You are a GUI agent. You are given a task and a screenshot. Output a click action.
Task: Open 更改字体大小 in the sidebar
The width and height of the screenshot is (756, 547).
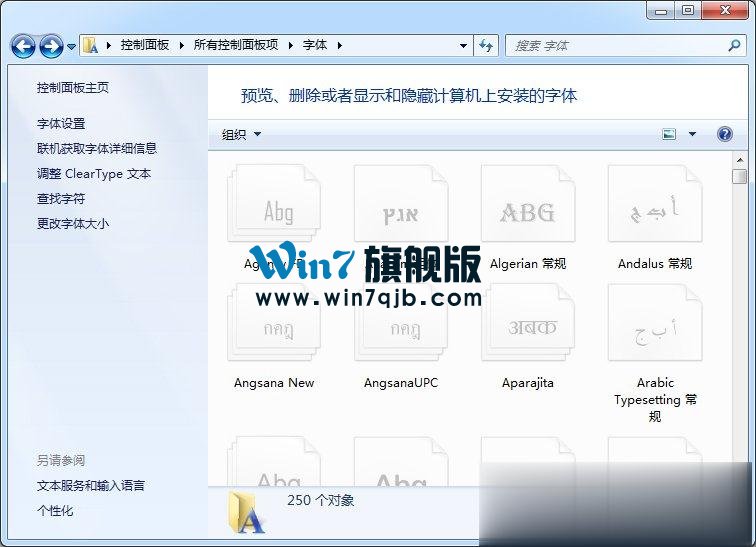(73, 224)
